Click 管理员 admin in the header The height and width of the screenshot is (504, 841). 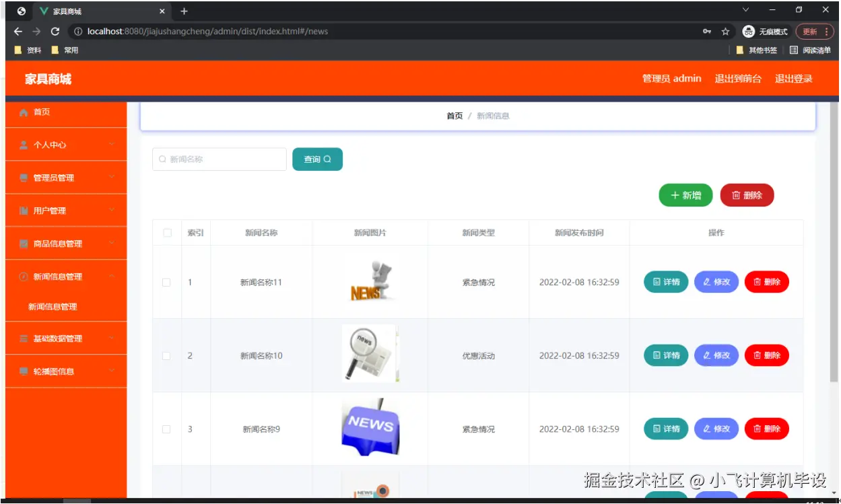pyautogui.click(x=671, y=79)
